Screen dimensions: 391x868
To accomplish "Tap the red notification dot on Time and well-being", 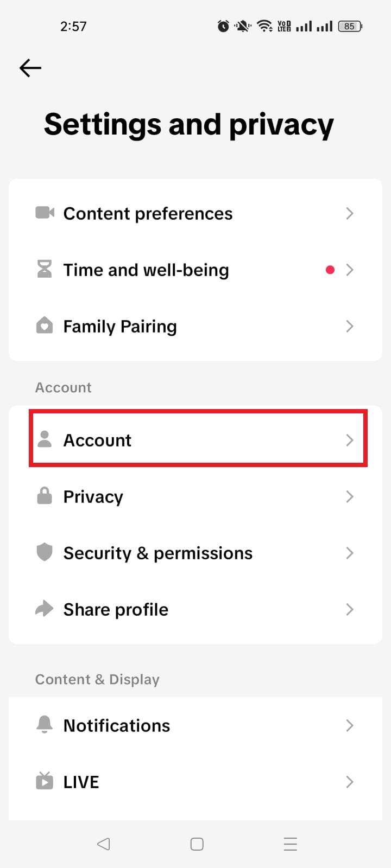I will [x=330, y=270].
